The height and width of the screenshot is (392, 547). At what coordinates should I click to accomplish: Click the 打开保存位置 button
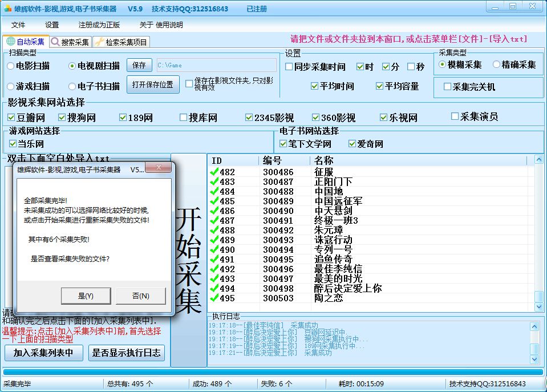152,84
